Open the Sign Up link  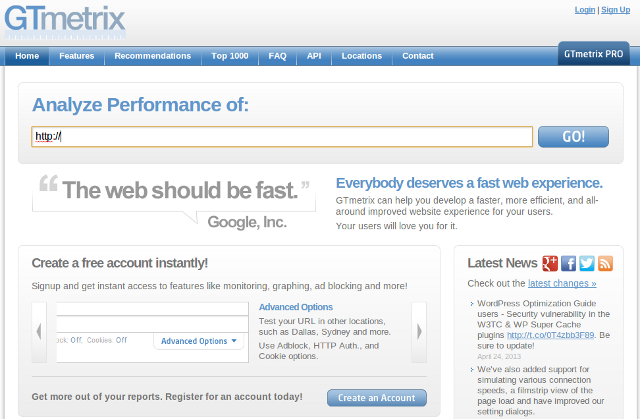click(x=614, y=10)
